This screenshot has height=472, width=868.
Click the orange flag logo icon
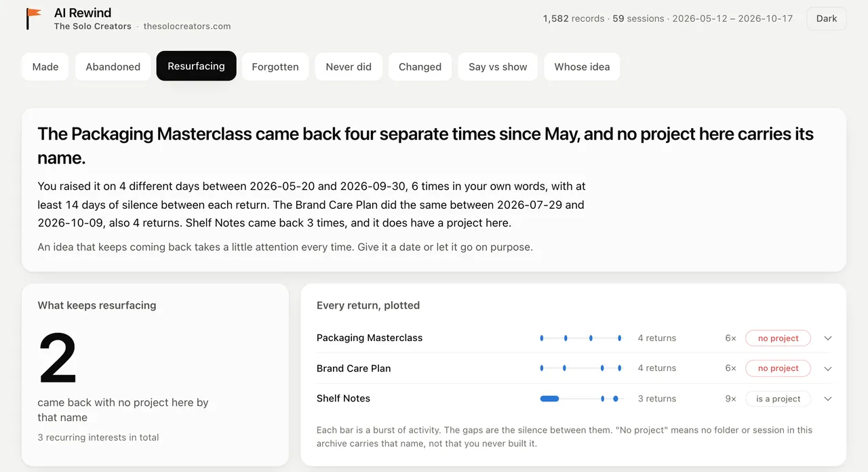coord(33,18)
